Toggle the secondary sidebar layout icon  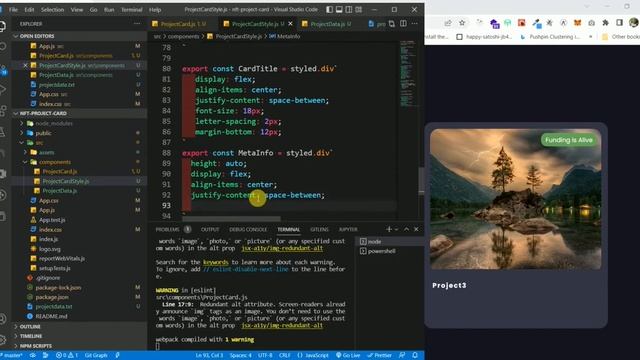tap(349, 9)
